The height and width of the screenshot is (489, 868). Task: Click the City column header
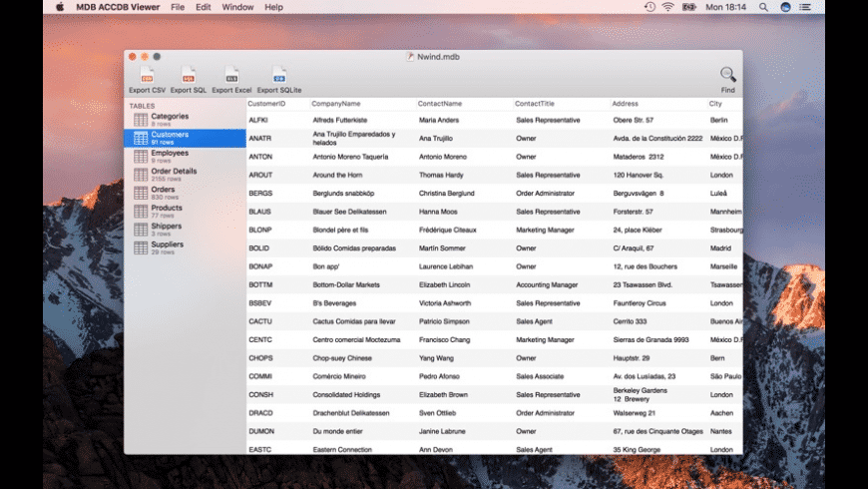pos(715,104)
